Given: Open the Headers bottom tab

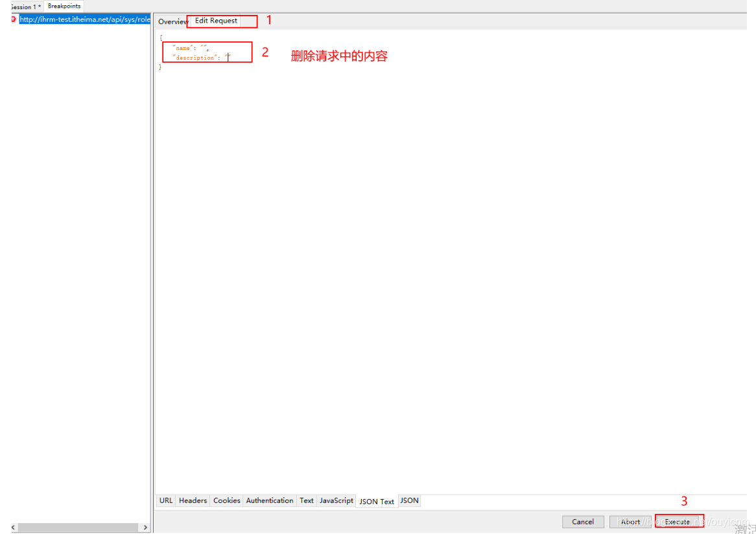Looking at the screenshot, I should point(193,500).
